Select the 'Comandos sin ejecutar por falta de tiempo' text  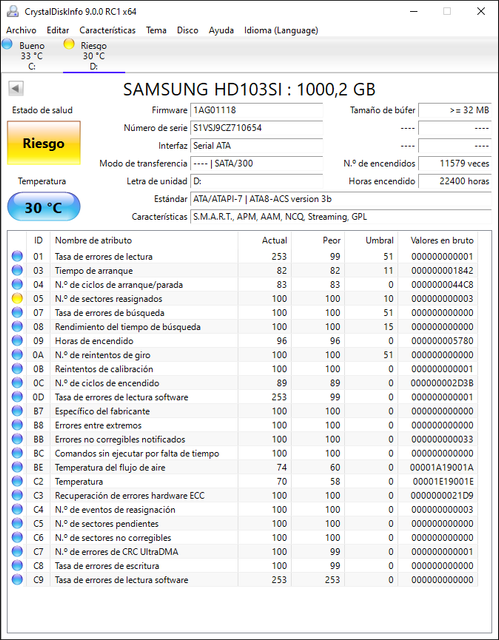(137, 453)
